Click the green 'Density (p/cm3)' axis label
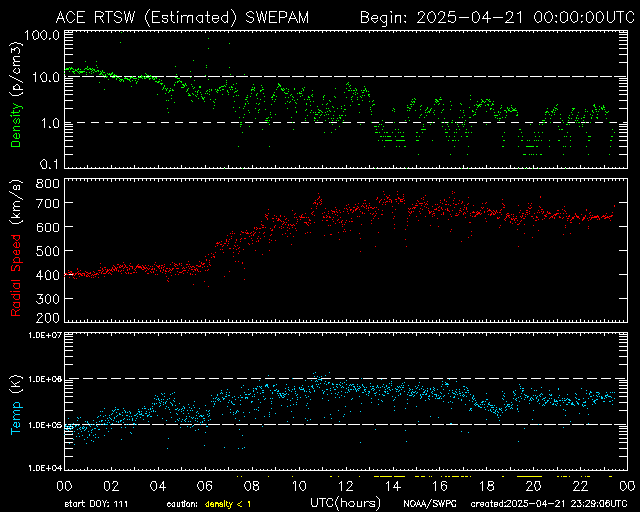Viewport: 640px width, 512px height. click(x=16, y=95)
